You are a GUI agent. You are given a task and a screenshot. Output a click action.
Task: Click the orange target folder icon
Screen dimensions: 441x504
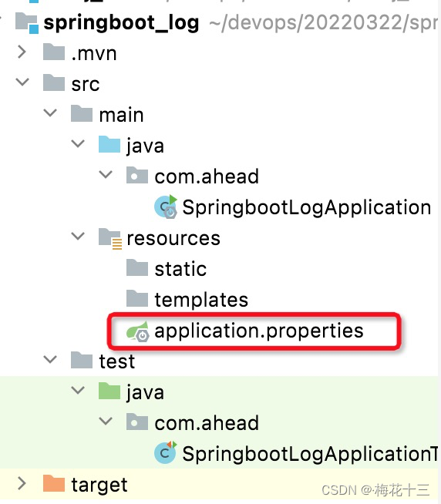click(54, 483)
